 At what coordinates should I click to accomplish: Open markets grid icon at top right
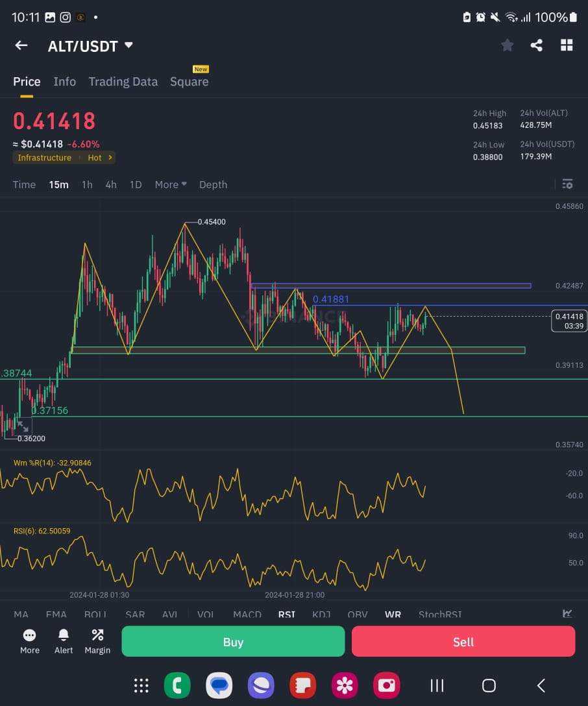pos(566,45)
